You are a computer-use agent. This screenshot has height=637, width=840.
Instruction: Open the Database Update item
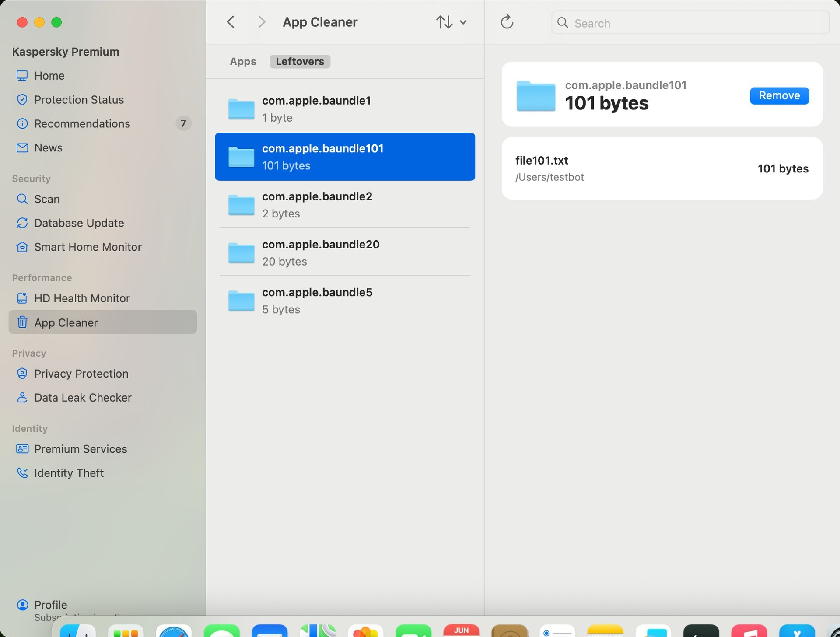(x=102, y=223)
